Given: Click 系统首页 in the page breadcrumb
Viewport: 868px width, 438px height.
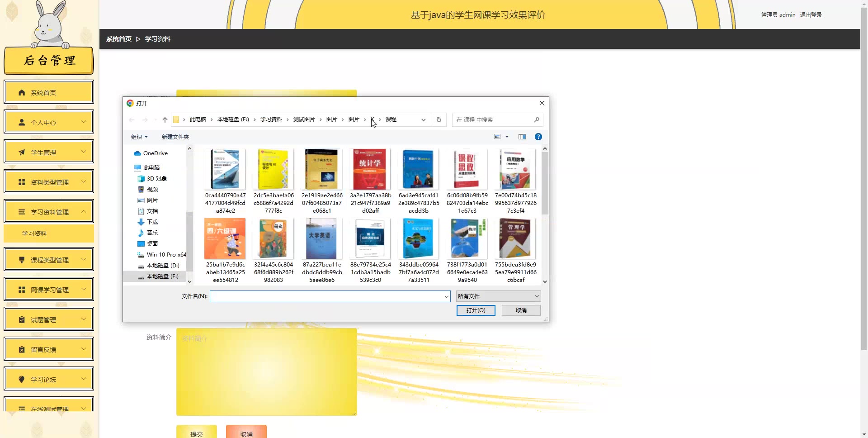Looking at the screenshot, I should [119, 39].
